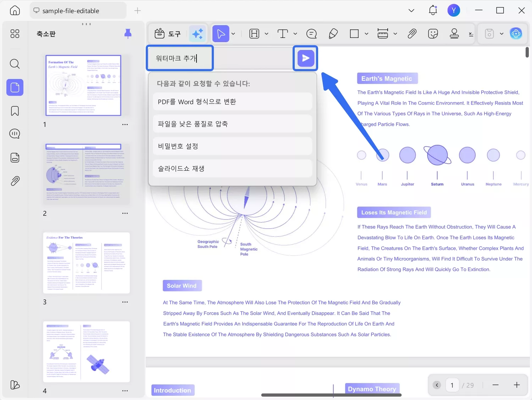Viewport: 532px width, 400px height.
Task: Click the Earth's Magnetic heading
Action: [x=387, y=79]
